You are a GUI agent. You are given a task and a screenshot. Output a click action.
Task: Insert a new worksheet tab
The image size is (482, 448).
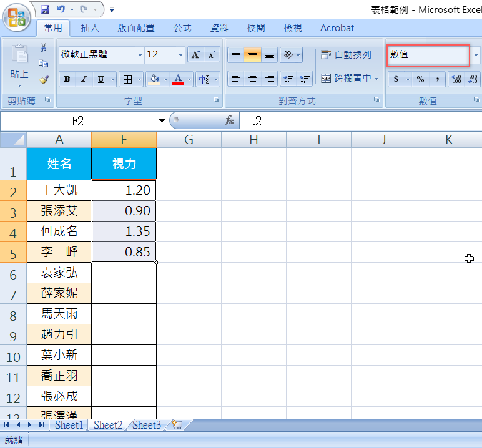coord(177,425)
